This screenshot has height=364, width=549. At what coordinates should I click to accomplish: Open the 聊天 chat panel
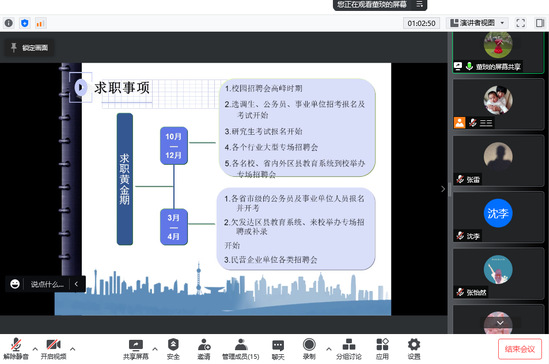278,349
